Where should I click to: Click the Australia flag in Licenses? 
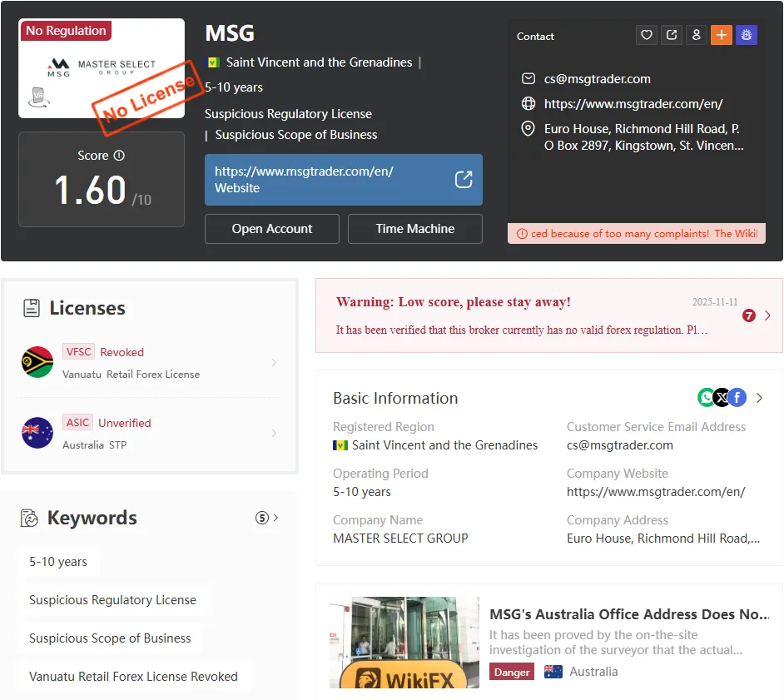[x=37, y=433]
